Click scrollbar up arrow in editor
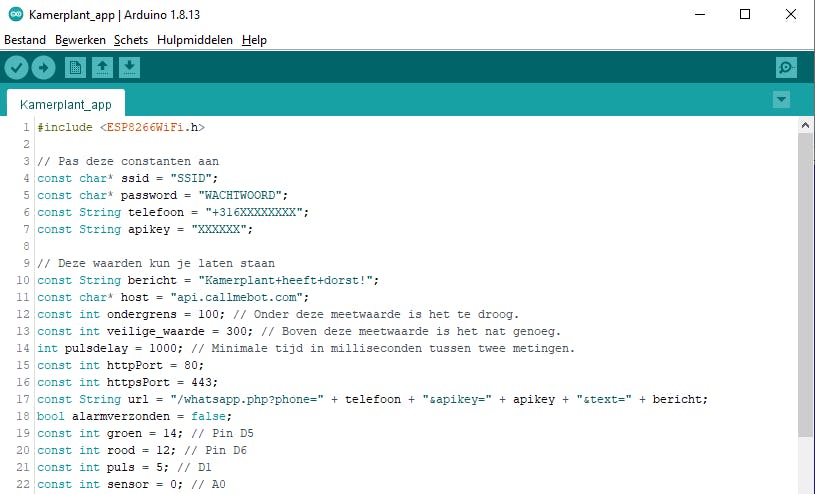The image size is (815, 494). pyautogui.click(x=806, y=123)
